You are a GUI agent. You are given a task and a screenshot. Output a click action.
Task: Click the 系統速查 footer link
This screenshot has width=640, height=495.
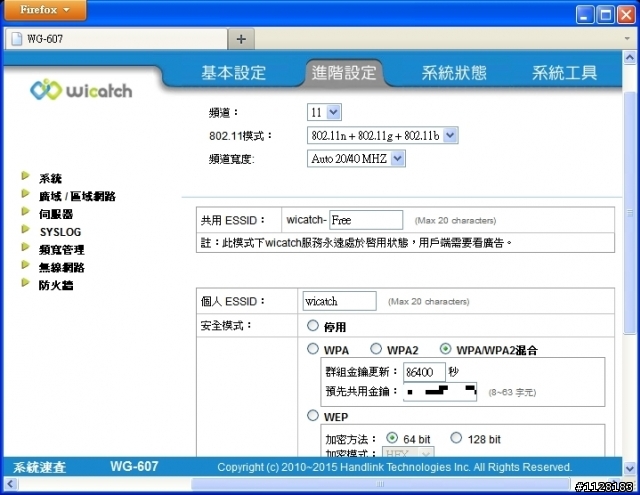coord(40,467)
